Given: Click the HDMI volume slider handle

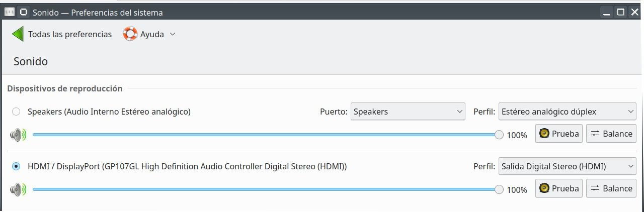Looking at the screenshot, I should (499, 189).
